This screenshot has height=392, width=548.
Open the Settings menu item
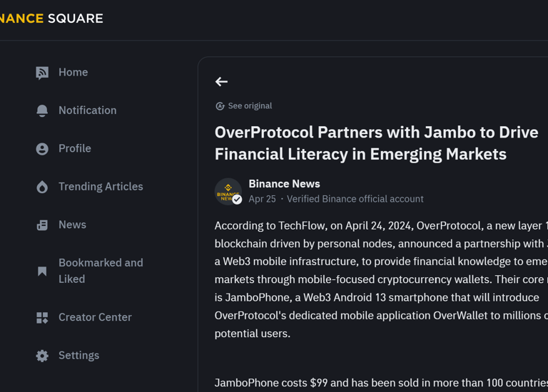[78, 356]
